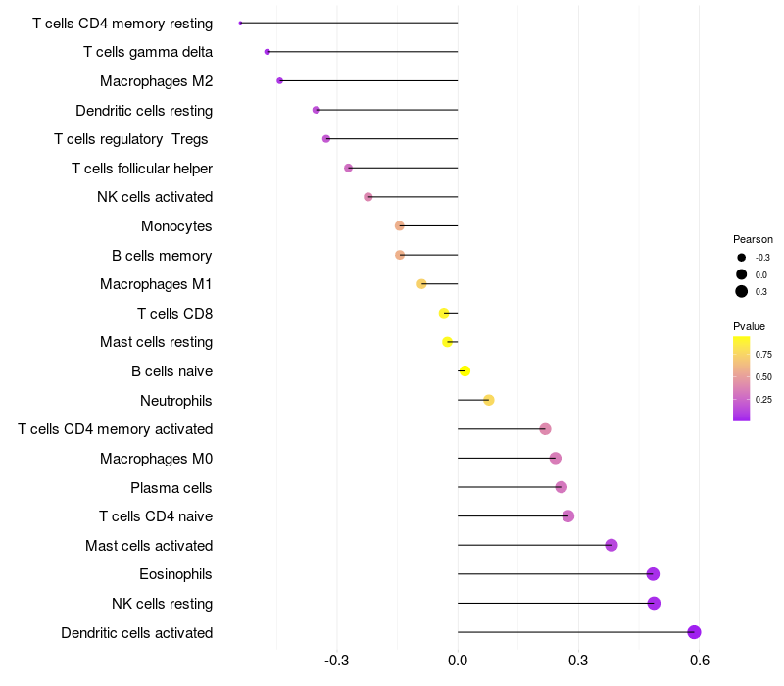
Task: Click the Dendritic cells activated data point
Action: coord(694,632)
